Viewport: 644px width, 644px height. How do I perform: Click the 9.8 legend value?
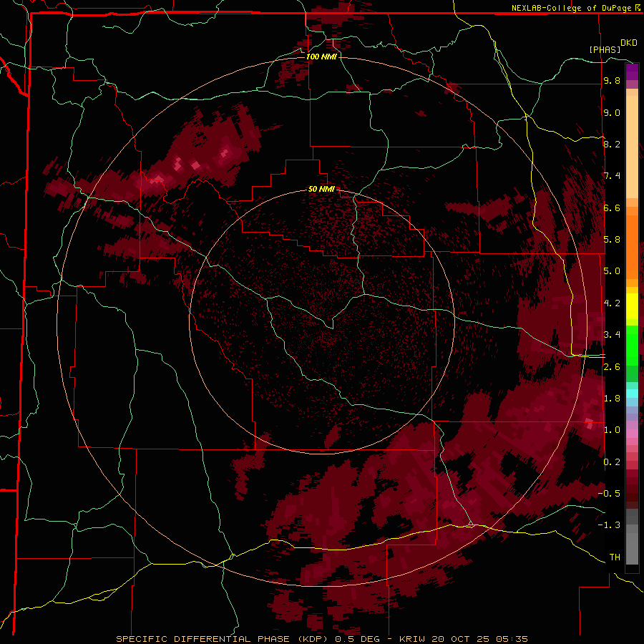[612, 80]
